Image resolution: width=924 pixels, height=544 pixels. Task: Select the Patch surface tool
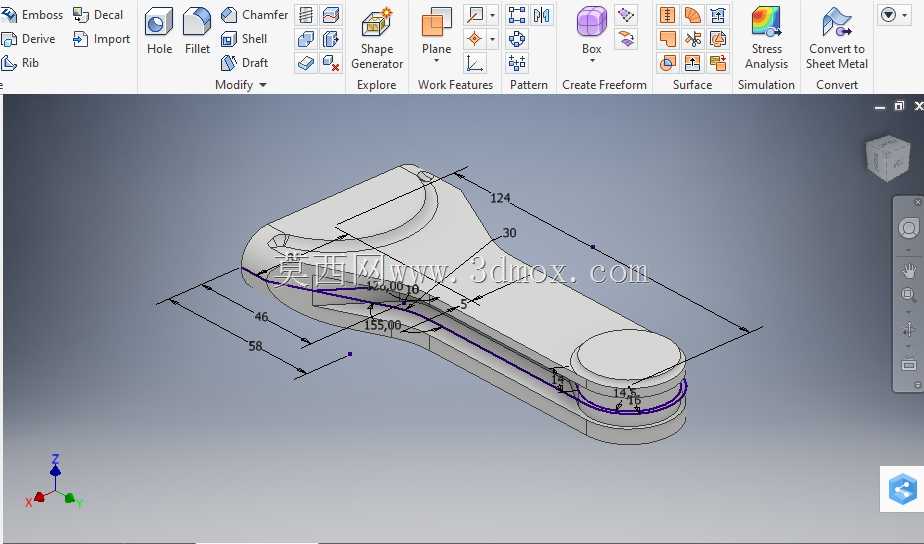[667, 39]
